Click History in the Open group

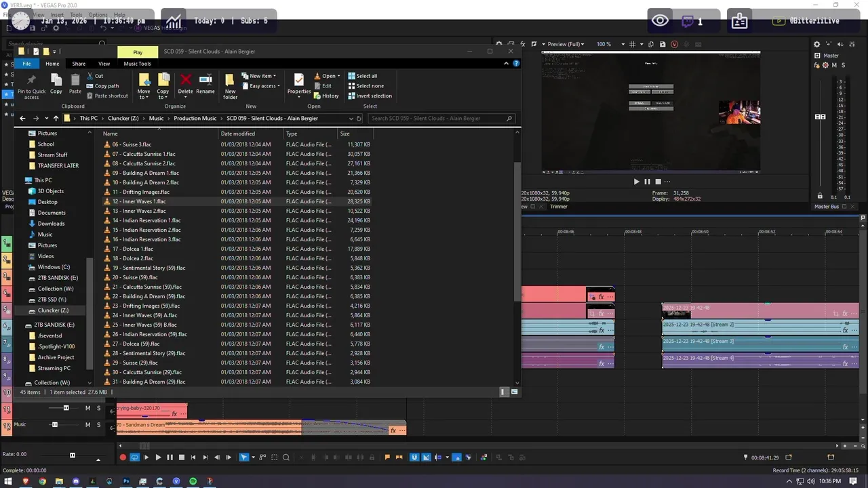coord(326,96)
